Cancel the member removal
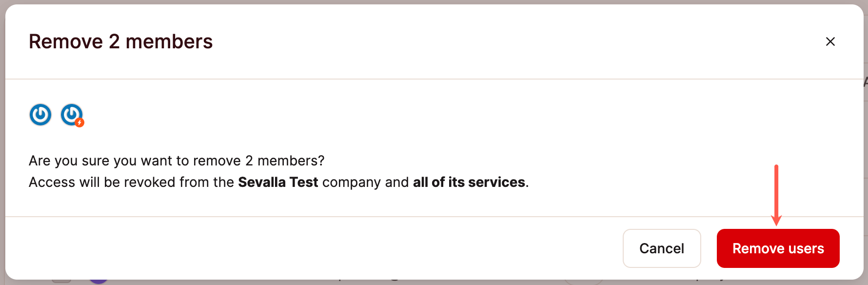The image size is (868, 285). (662, 248)
